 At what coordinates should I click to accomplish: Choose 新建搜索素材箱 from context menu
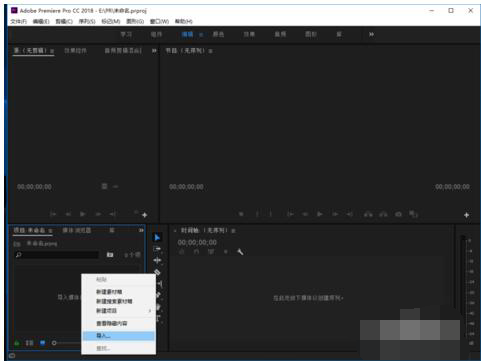[119, 301]
